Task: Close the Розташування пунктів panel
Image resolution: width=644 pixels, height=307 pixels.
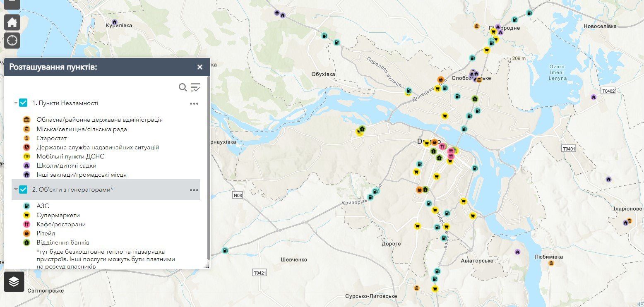Action: tap(200, 67)
